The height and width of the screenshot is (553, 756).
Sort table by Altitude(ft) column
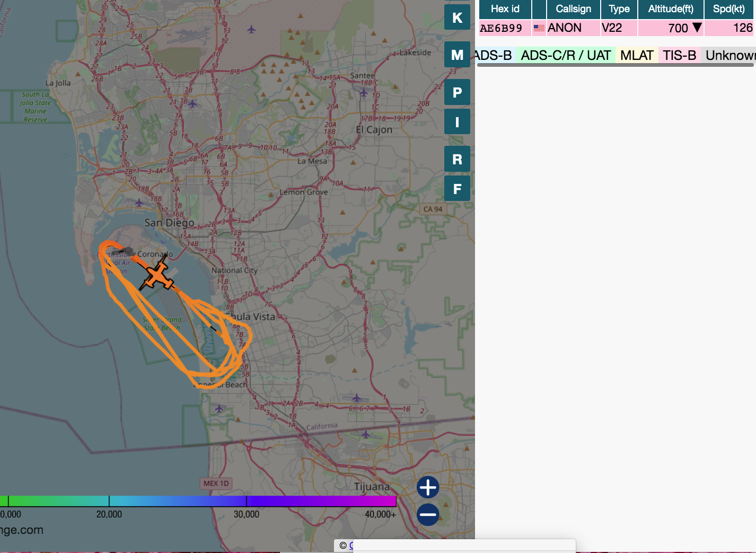(x=671, y=9)
